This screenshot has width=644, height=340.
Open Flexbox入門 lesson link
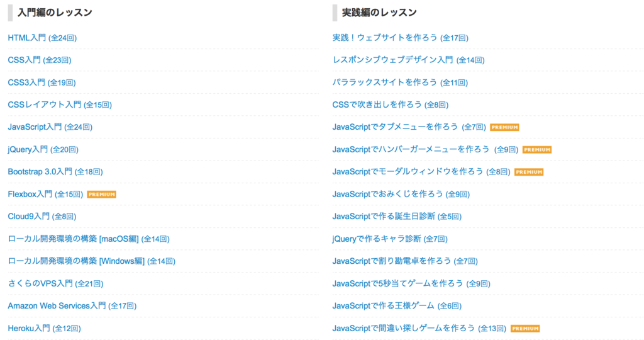[45, 194]
